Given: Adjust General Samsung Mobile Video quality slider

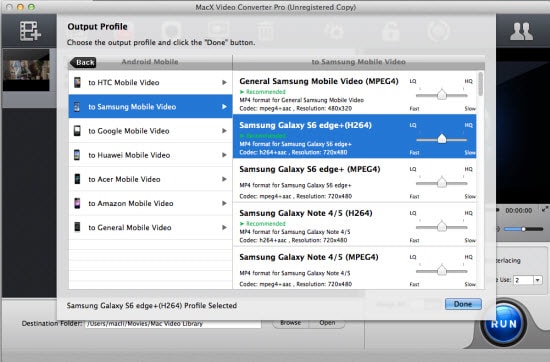Looking at the screenshot, I should 442,95.
